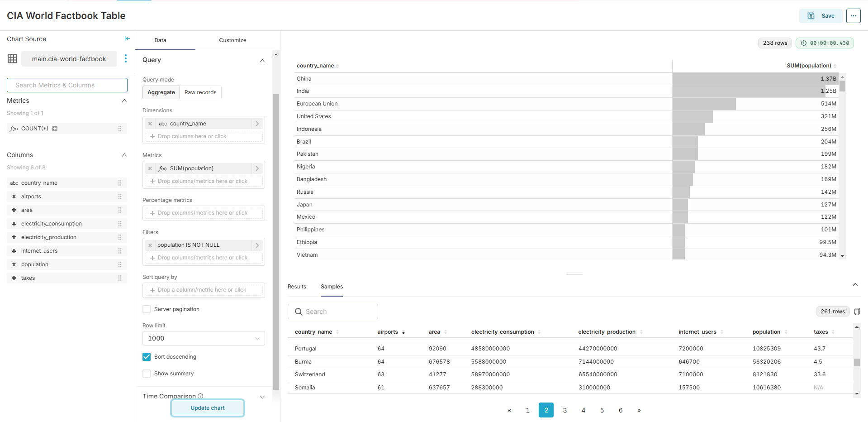Switch to the Results tab
Image resolution: width=868 pixels, height=422 pixels.
(297, 287)
